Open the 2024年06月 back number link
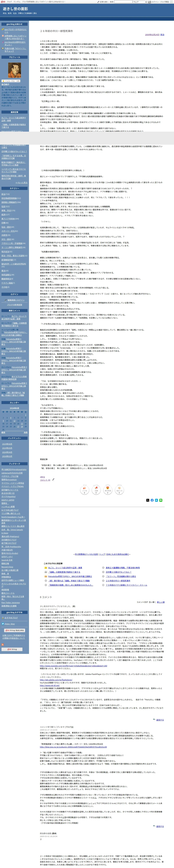Image resolution: width=174 pixels, height=868 pixels. coord(7,444)
